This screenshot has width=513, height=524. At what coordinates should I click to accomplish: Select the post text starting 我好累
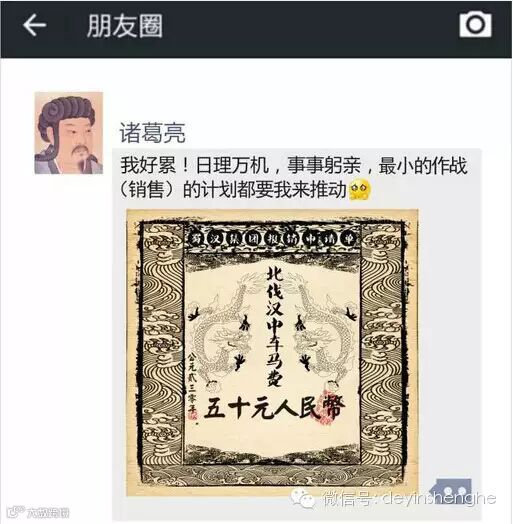point(293,177)
